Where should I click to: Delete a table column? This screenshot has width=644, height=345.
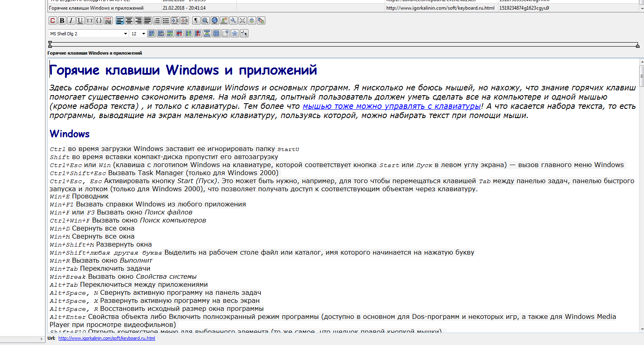tap(198, 33)
